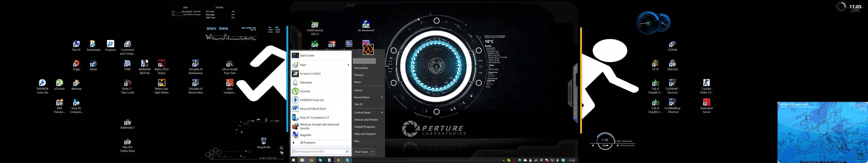Expand All Programs list

321,143
